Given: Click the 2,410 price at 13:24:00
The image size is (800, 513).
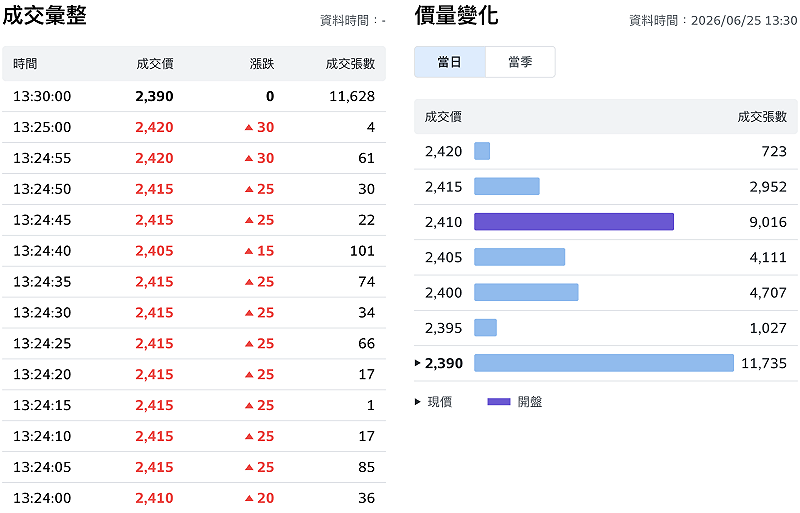Looking at the screenshot, I should click(x=154, y=498).
